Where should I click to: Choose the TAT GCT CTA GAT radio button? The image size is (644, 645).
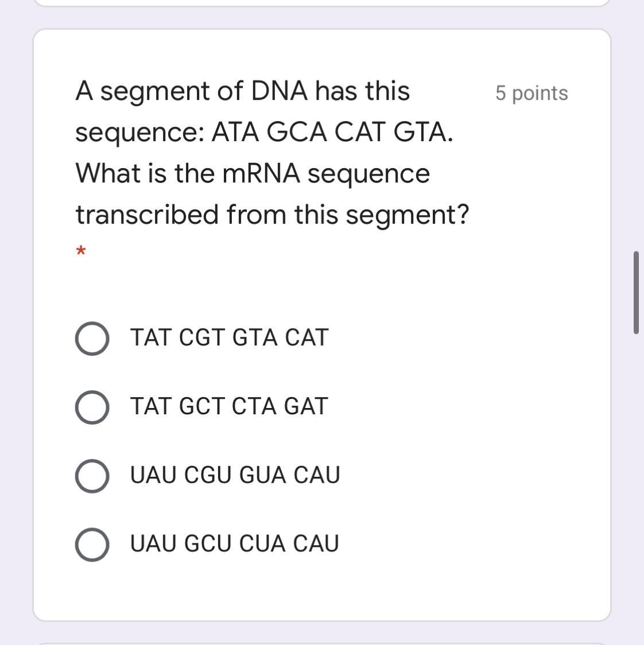click(92, 407)
